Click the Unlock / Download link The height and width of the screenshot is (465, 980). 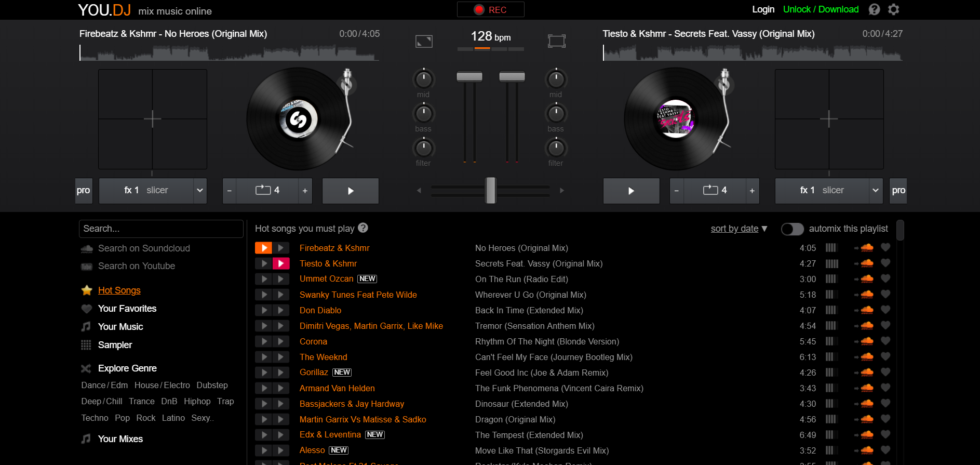click(821, 9)
